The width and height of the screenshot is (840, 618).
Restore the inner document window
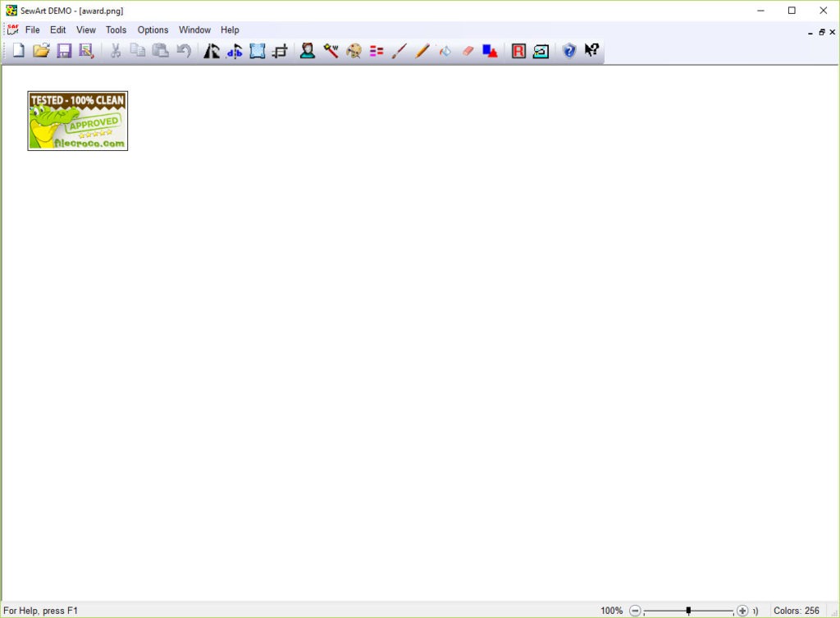coord(822,32)
